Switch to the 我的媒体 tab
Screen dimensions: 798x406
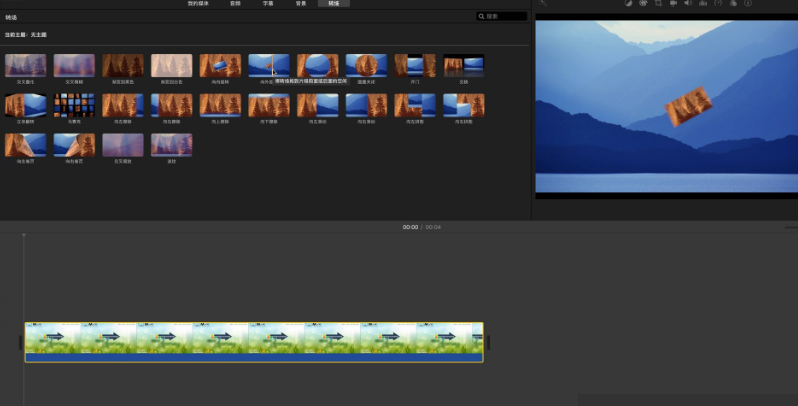tap(199, 4)
